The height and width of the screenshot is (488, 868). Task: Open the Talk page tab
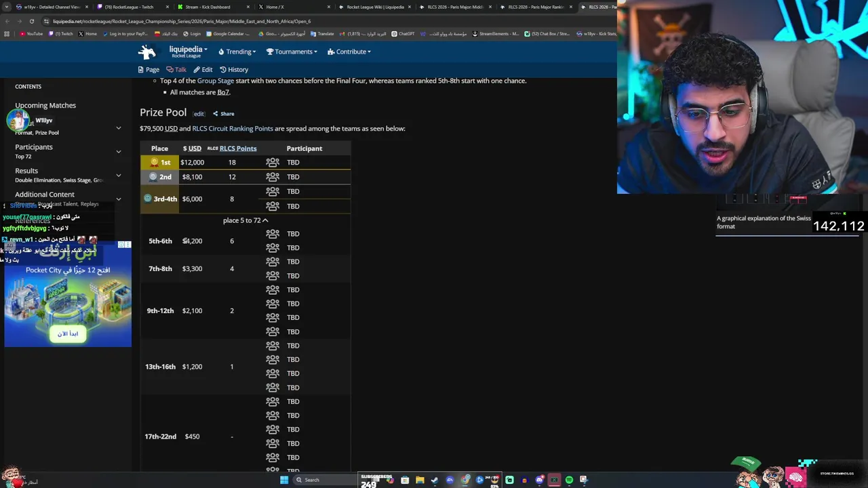click(176, 69)
